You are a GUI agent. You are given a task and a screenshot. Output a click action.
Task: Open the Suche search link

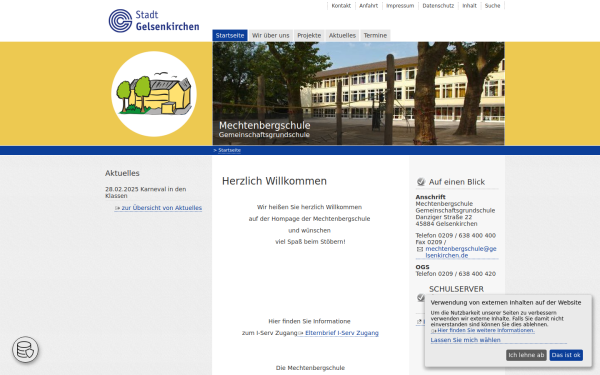tap(492, 6)
